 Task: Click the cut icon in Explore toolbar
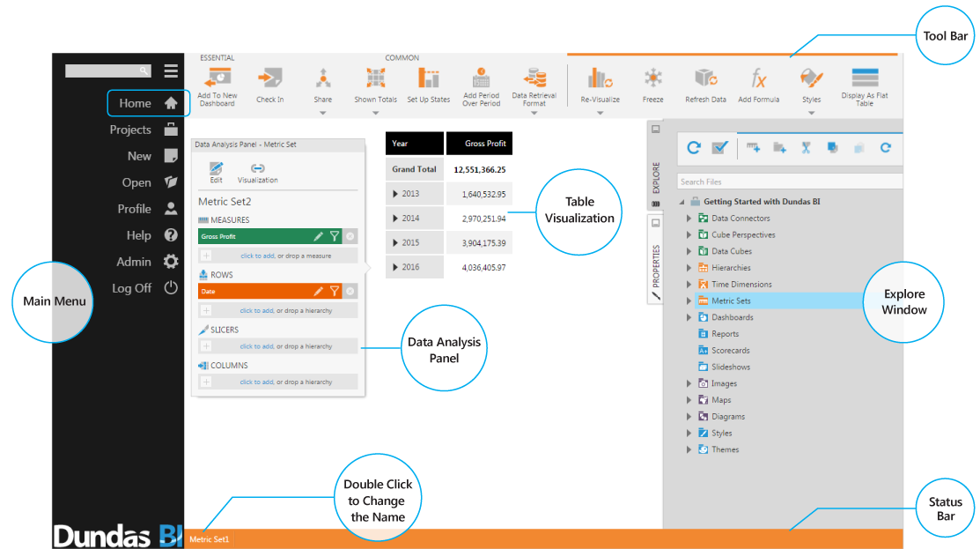pos(807,148)
